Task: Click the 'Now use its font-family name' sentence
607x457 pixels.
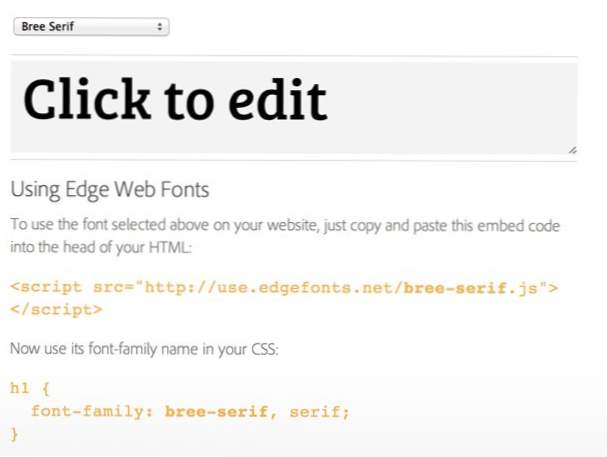Action: coord(144,349)
